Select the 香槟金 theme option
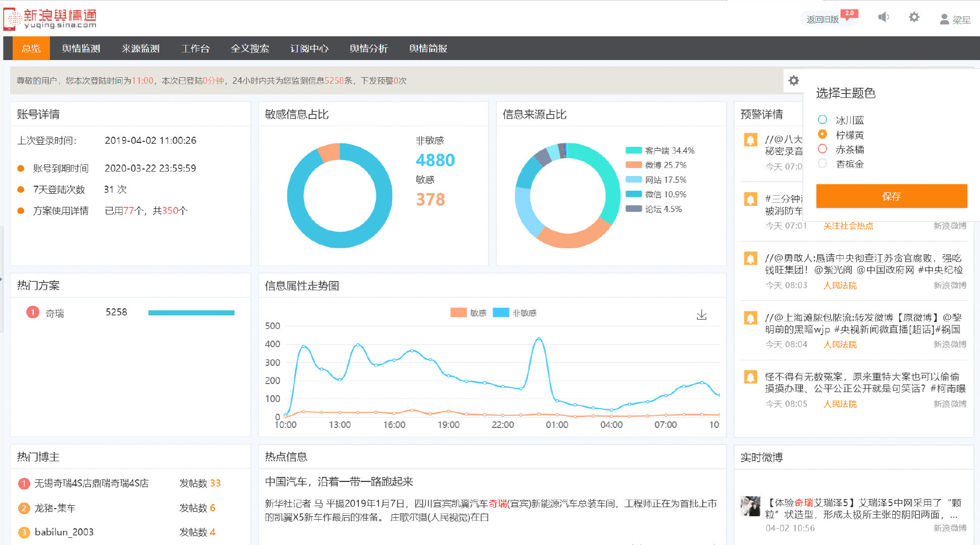The width and height of the screenshot is (980, 545). pos(822,163)
